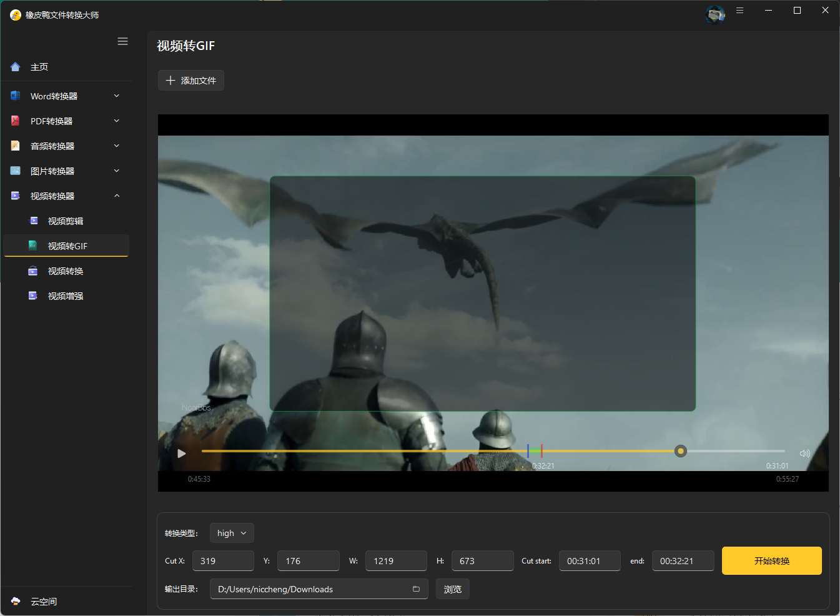Click the Word转换器 icon
This screenshot has height=616, width=840.
click(16, 96)
